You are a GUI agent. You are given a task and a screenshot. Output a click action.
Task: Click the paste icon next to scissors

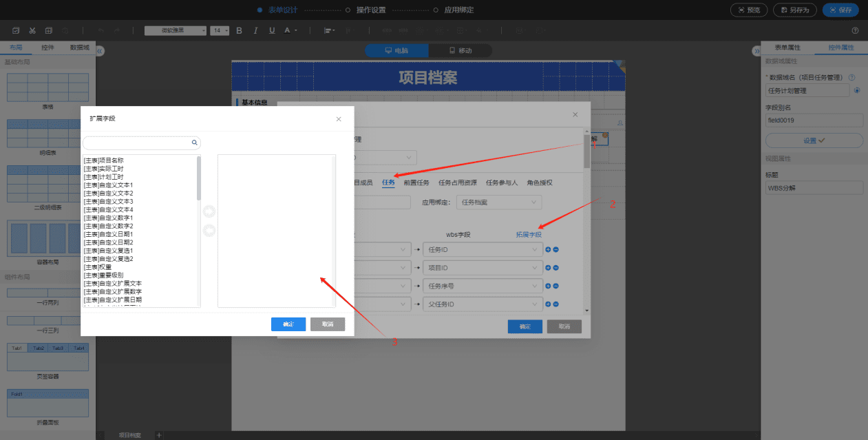pos(48,30)
